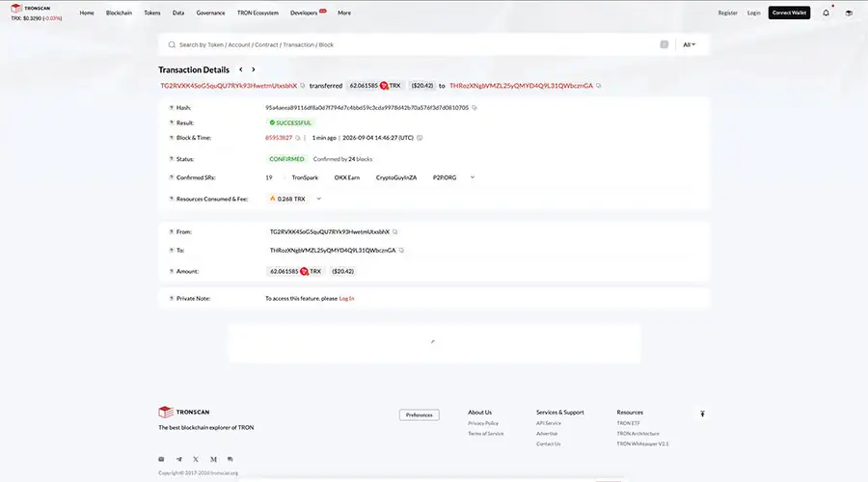Open the Blockchain menu
Image resolution: width=868 pixels, height=482 pixels.
(x=119, y=13)
